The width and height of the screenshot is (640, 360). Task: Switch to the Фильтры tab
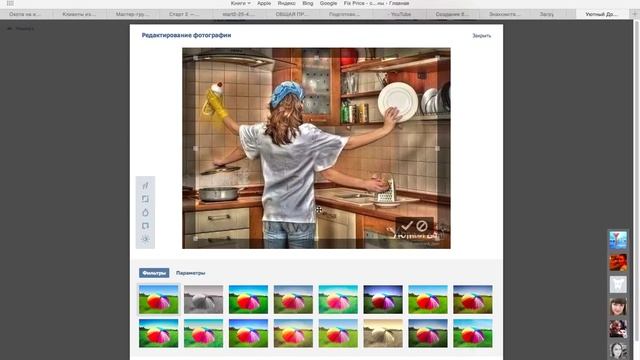coord(154,273)
